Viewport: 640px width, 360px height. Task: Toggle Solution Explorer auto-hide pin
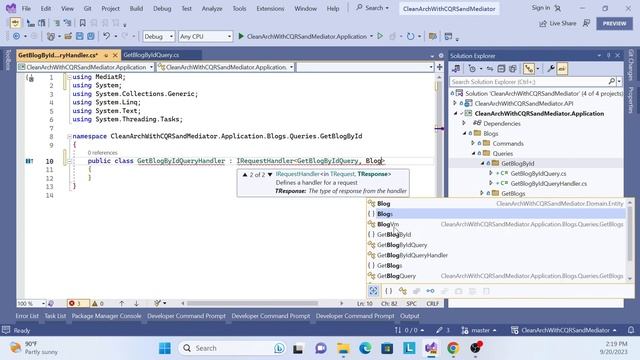tap(608, 56)
